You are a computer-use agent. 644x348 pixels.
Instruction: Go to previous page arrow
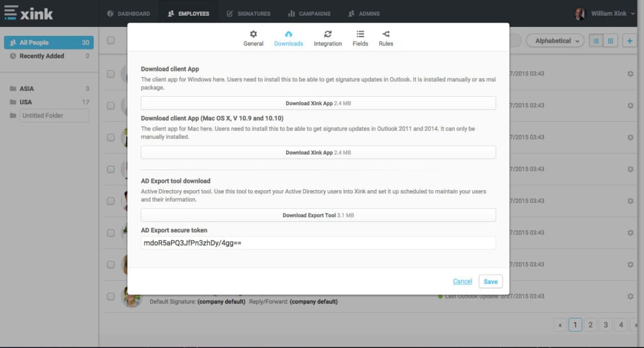click(560, 325)
